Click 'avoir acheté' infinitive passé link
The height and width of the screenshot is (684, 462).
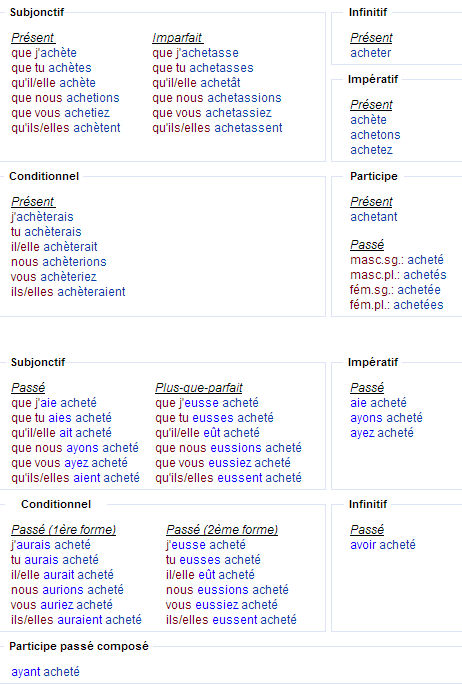click(383, 545)
